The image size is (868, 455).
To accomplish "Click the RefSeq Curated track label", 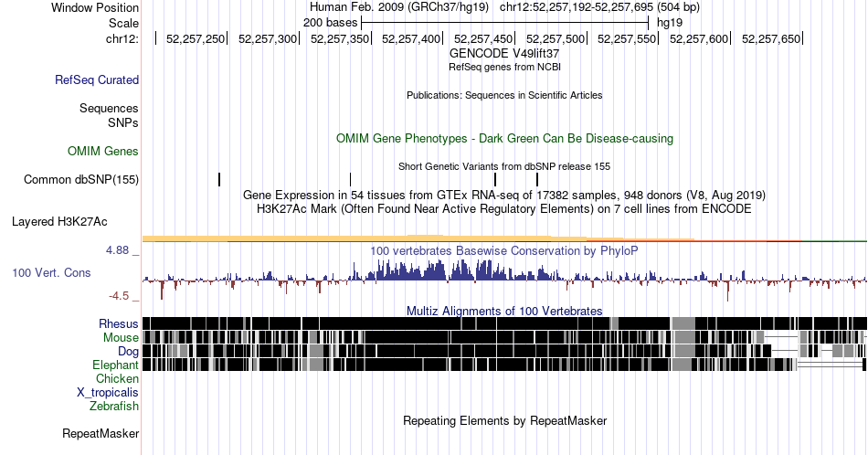I will [x=97, y=79].
